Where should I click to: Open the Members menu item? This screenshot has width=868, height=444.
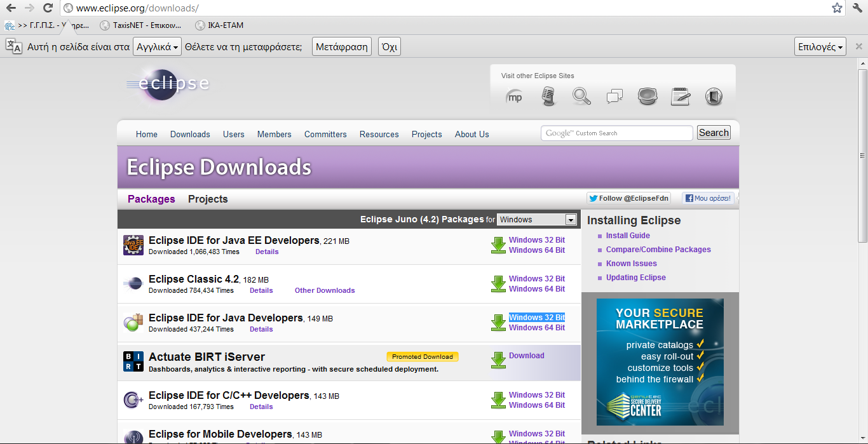(x=275, y=134)
